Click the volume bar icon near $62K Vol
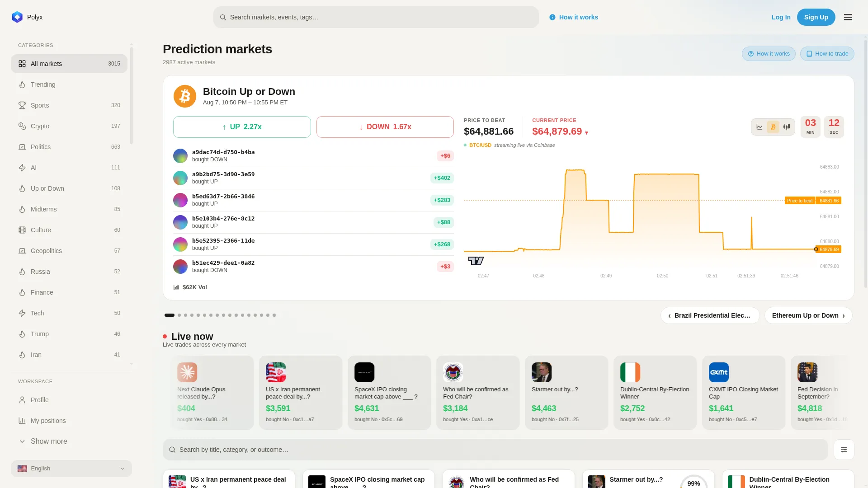This screenshot has width=868, height=488. [176, 287]
